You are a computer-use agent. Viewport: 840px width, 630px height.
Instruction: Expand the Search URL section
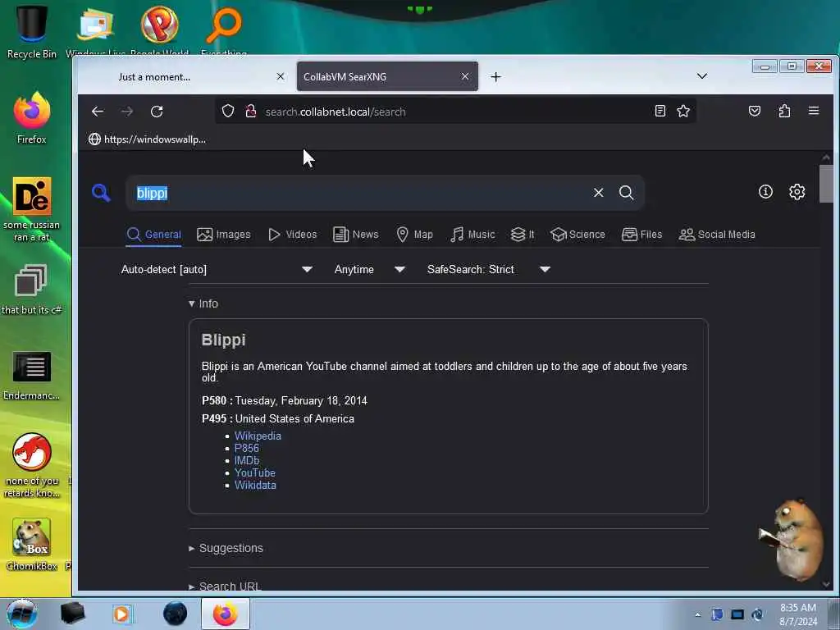point(225,586)
